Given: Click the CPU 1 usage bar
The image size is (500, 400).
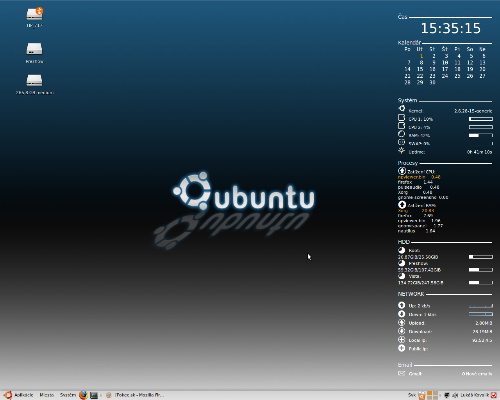Looking at the screenshot, I should point(481,119).
